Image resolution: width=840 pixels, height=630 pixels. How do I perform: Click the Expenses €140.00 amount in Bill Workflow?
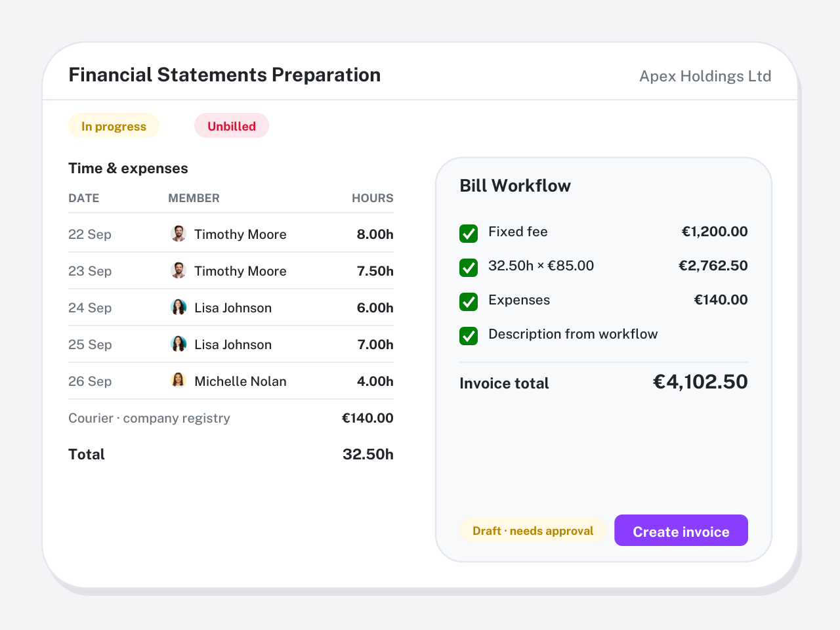721,300
